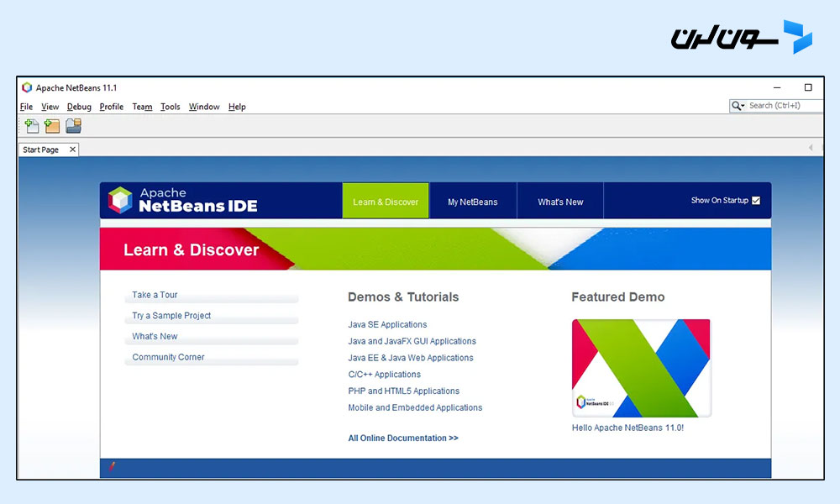The height and width of the screenshot is (504, 840).
Task: Click the NetBeans cube logo on the Featured Demo image
Action: [582, 403]
